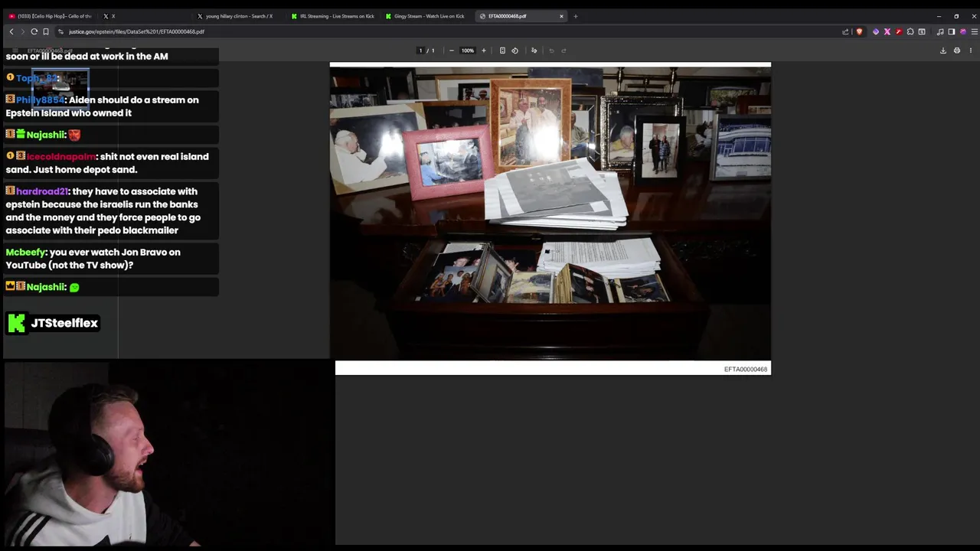Print the PDF document
Image resolution: width=980 pixels, height=551 pixels.
click(957, 51)
